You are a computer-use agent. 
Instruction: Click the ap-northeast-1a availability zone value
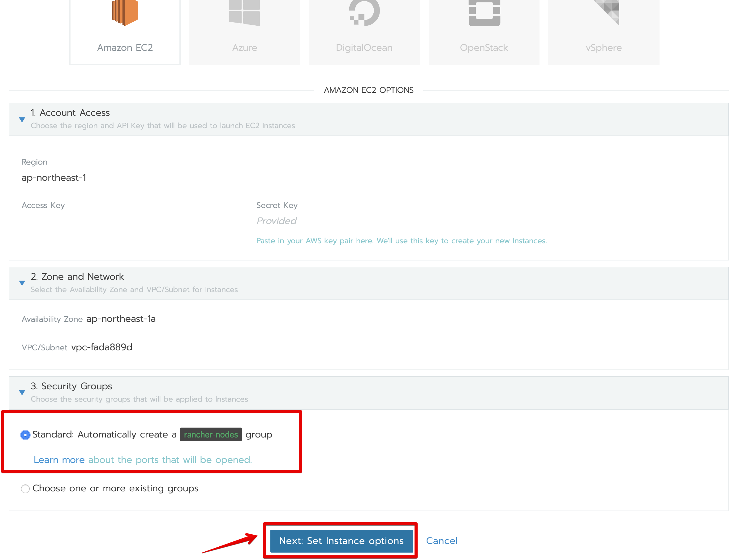[x=121, y=319]
